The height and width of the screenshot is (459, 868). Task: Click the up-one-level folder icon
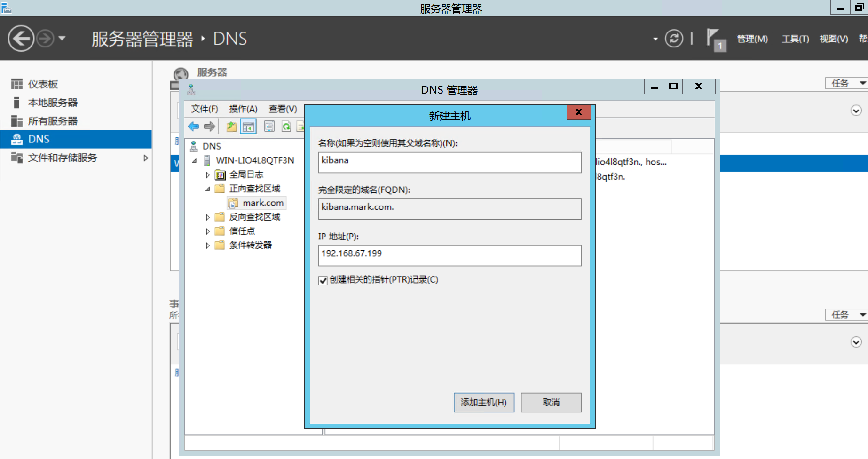point(231,126)
